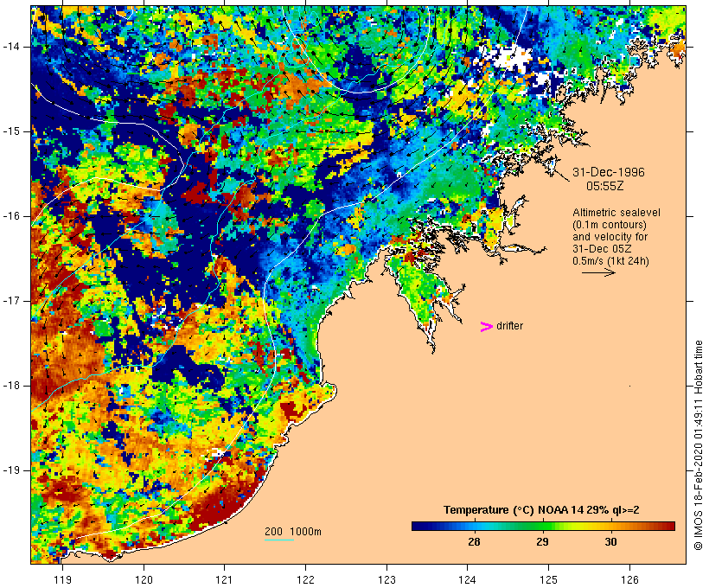Click the longitude label 124
The image size is (709, 588).
tap(468, 579)
